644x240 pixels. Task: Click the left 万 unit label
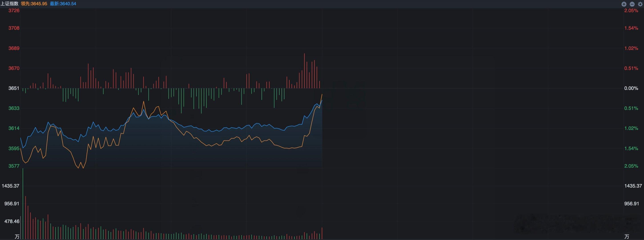pyautogui.click(x=17, y=236)
